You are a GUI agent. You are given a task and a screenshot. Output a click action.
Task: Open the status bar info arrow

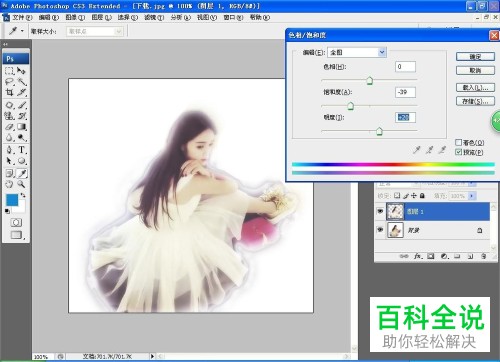point(152,356)
